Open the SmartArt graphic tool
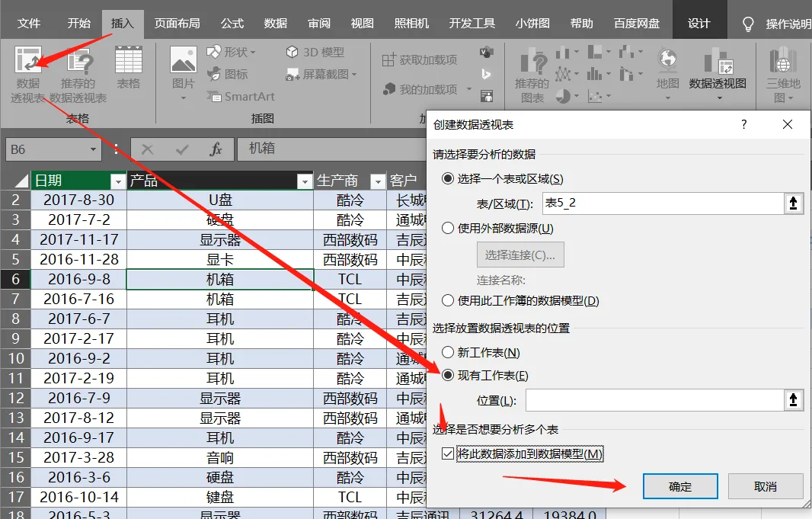 click(x=241, y=96)
